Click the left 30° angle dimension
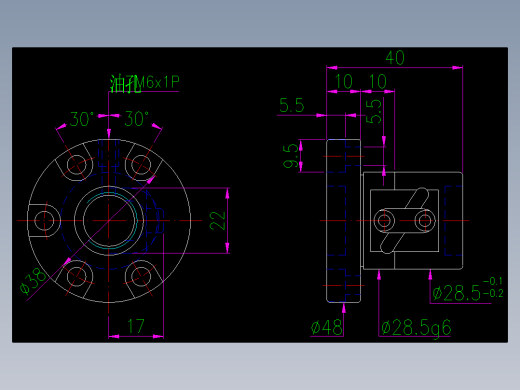This screenshot has width=520, height=390. coord(82,119)
